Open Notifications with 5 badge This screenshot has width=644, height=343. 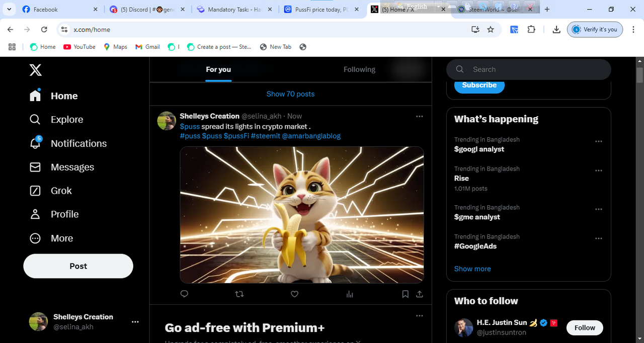68,143
